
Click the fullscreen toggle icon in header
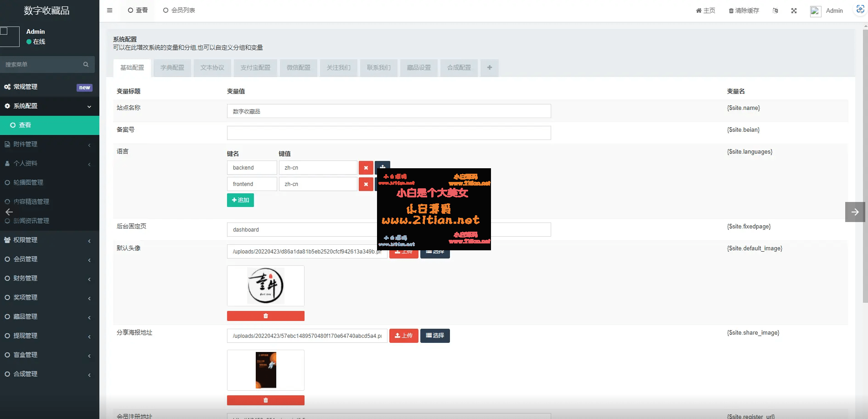pyautogui.click(x=794, y=10)
